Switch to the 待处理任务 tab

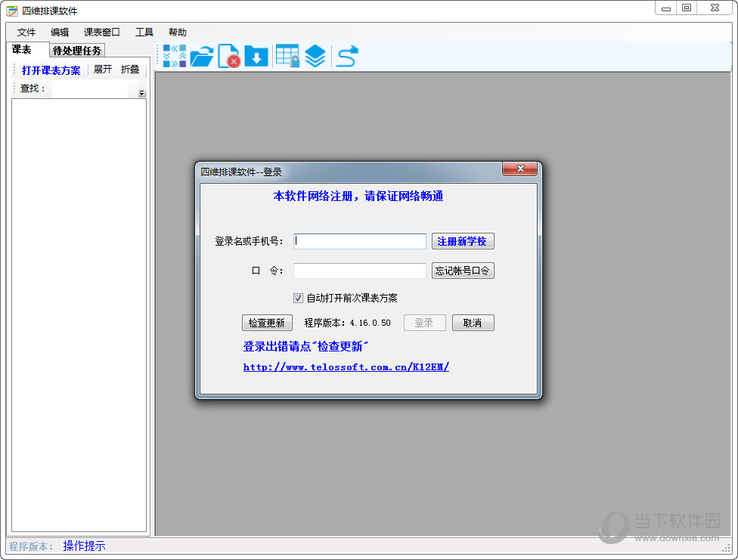(x=77, y=51)
